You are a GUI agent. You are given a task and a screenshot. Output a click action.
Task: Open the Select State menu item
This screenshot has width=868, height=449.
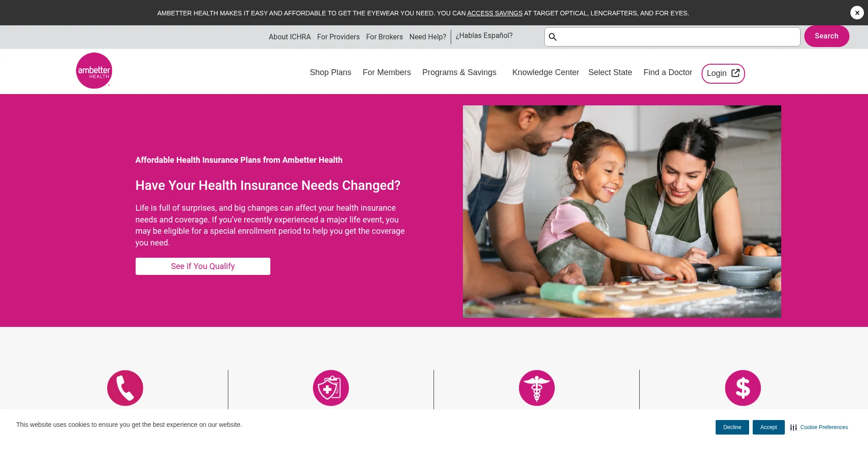point(610,72)
